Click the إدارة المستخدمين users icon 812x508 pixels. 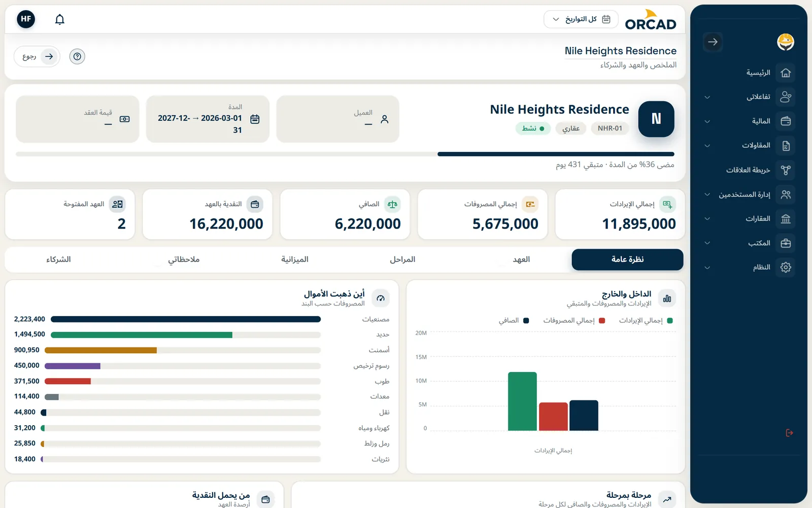(x=786, y=195)
